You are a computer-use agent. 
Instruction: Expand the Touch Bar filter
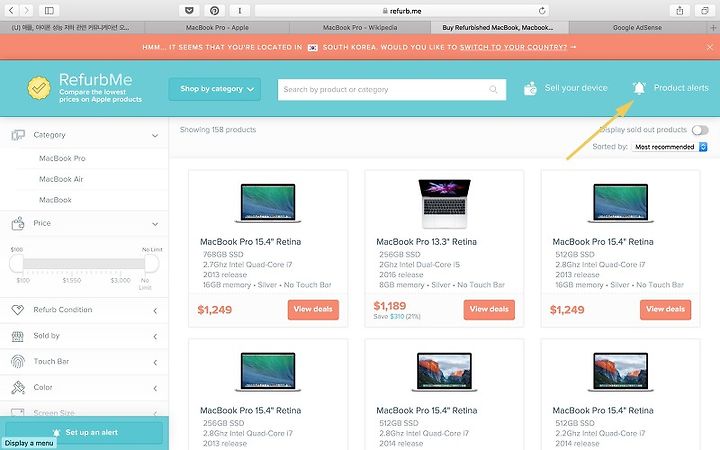[84, 362]
